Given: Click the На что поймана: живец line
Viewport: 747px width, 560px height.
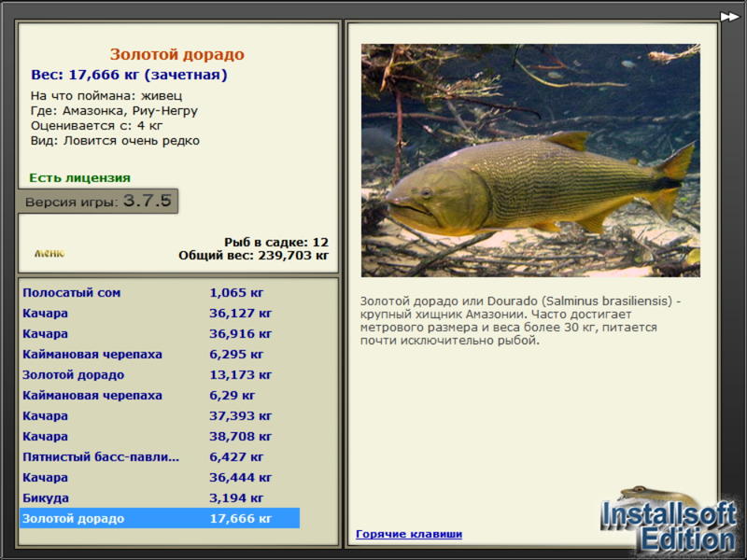Looking at the screenshot, I should (x=106, y=96).
